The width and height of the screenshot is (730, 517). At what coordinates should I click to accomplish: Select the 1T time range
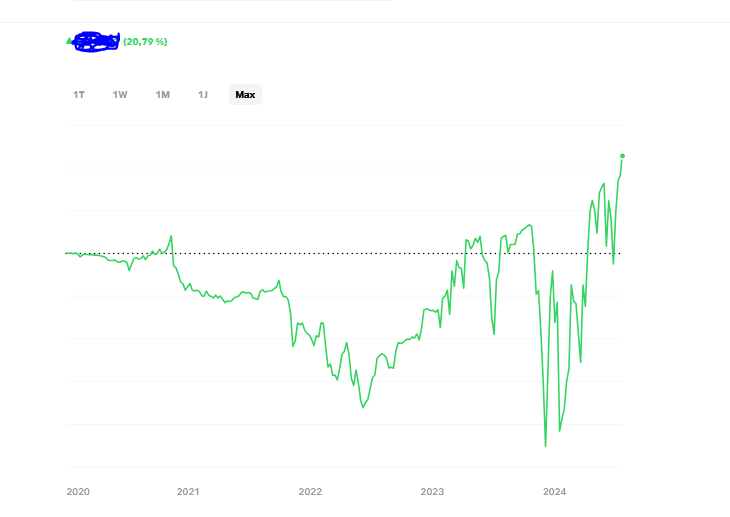[x=79, y=95]
